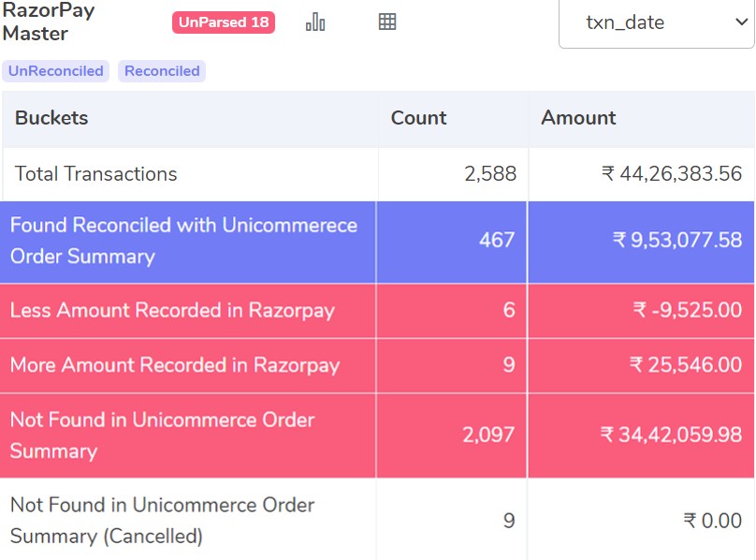Open the Not Found Cancelled bucket row
Viewport: 756px width, 560px height.
click(377, 520)
